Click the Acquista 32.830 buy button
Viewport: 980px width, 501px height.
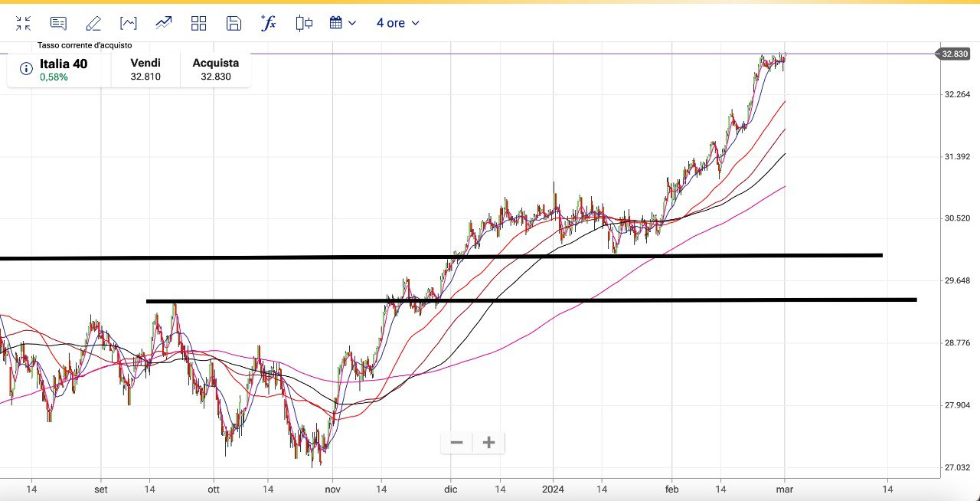[x=215, y=70]
